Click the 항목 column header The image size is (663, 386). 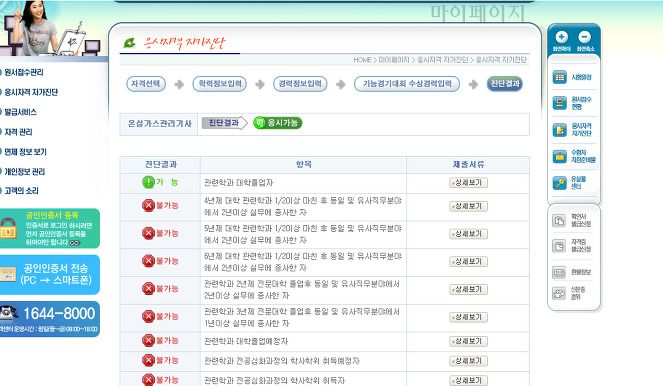pos(304,164)
